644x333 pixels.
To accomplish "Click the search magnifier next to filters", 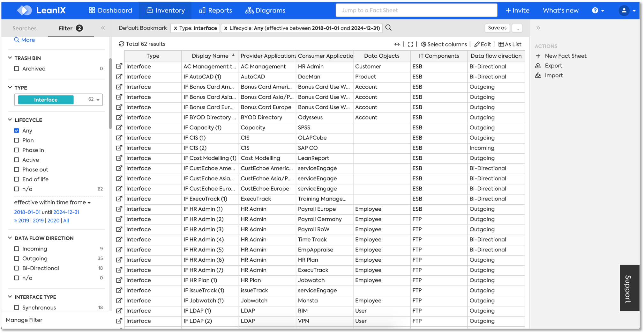I will tap(388, 28).
